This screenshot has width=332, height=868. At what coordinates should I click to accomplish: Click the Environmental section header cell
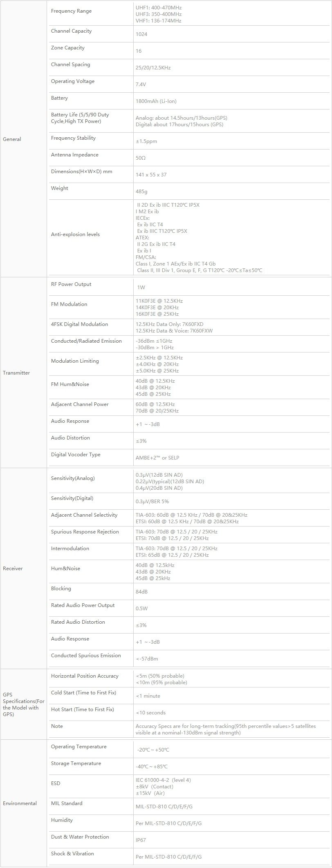click(24, 803)
